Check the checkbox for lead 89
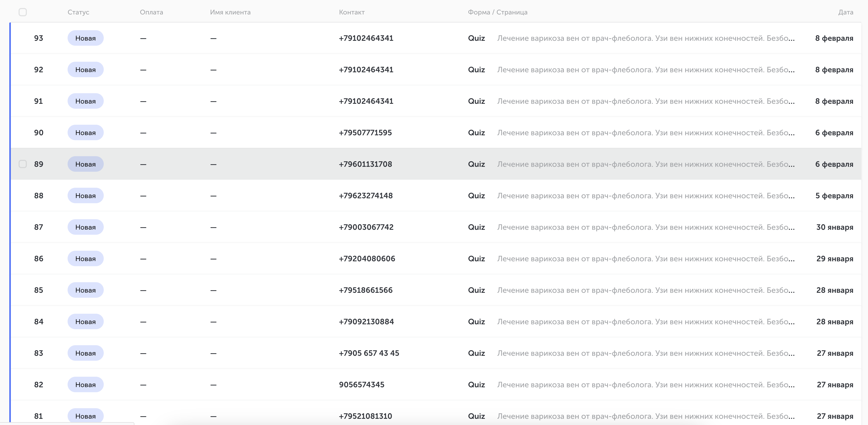This screenshot has width=868, height=425. (22, 164)
